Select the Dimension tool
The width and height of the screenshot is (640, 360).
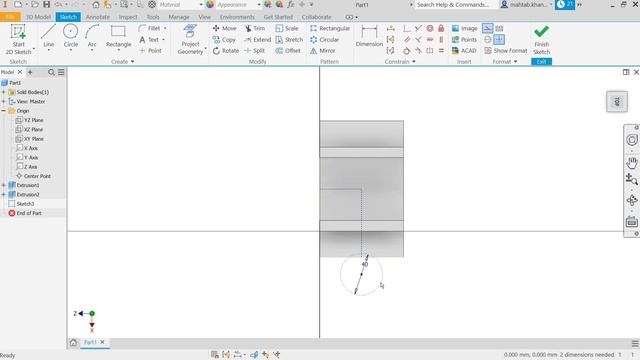pyautogui.click(x=369, y=36)
